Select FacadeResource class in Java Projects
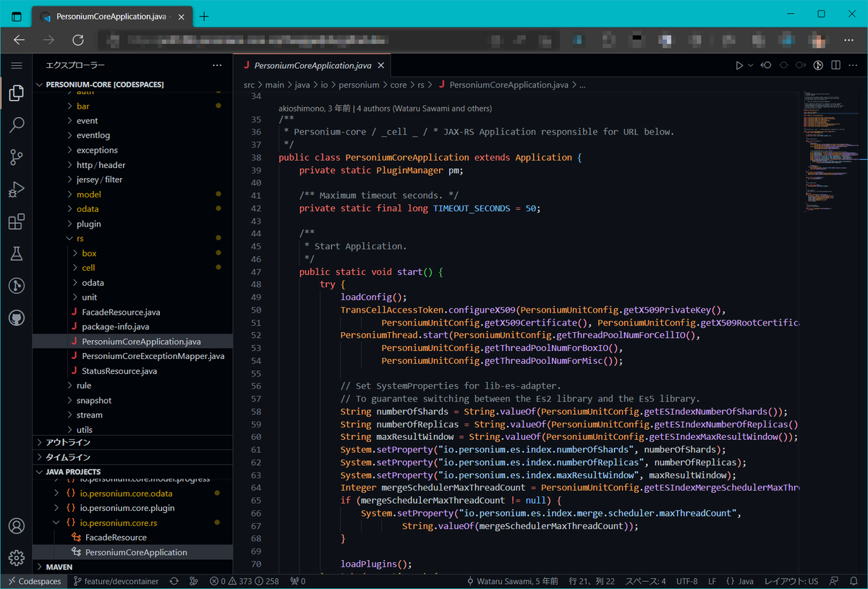Viewport: 868px width, 589px height. [x=133, y=538]
